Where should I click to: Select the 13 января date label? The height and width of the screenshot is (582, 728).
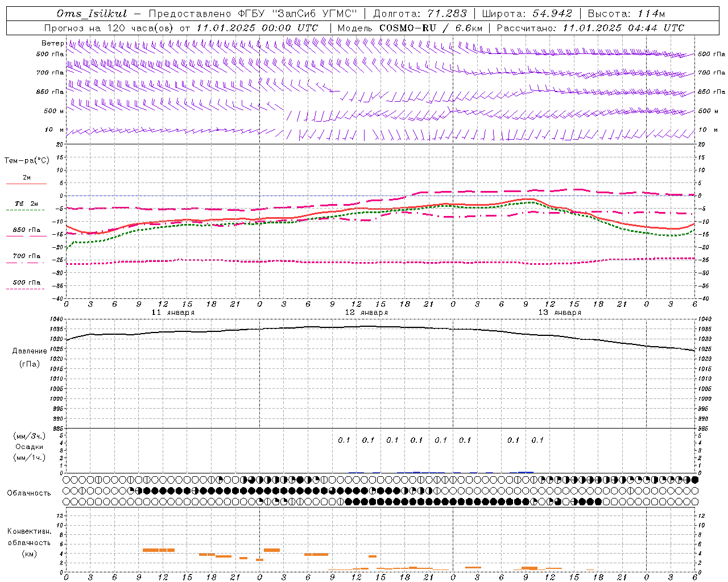[560, 312]
